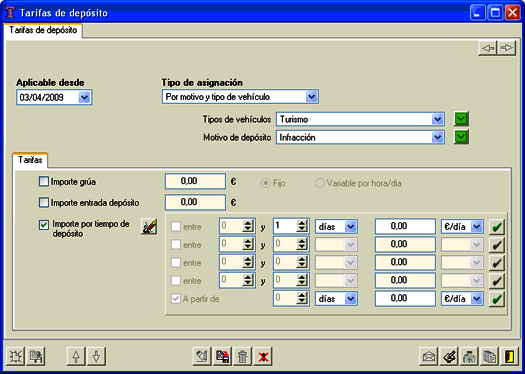525x374 pixels.
Task: Click the edit record pencil icon
Action: click(203, 357)
